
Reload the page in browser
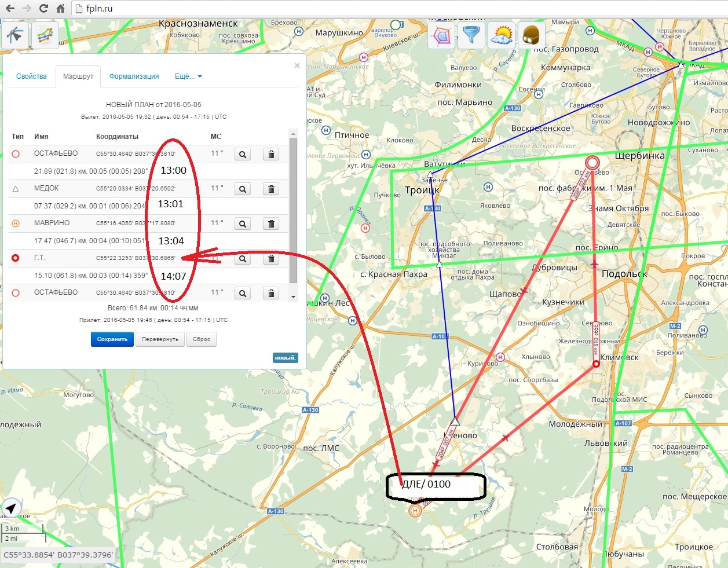(43, 9)
